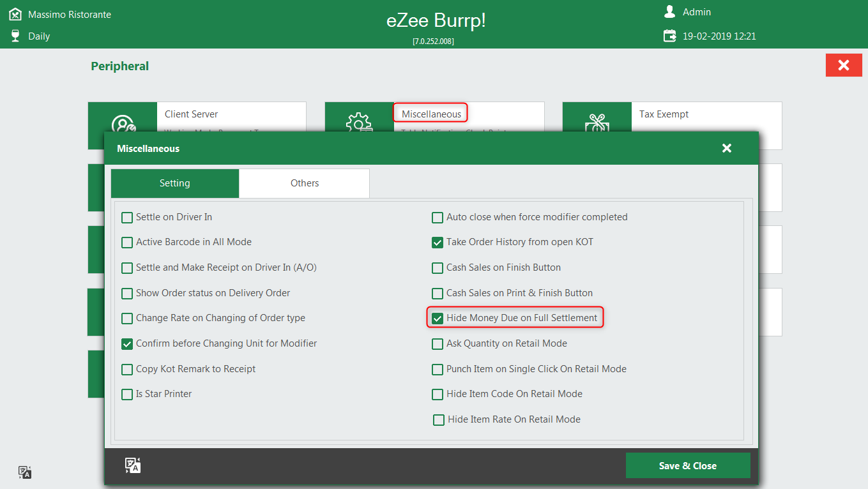Open the Client Server tile label
The width and height of the screenshot is (868, 489).
tap(191, 114)
